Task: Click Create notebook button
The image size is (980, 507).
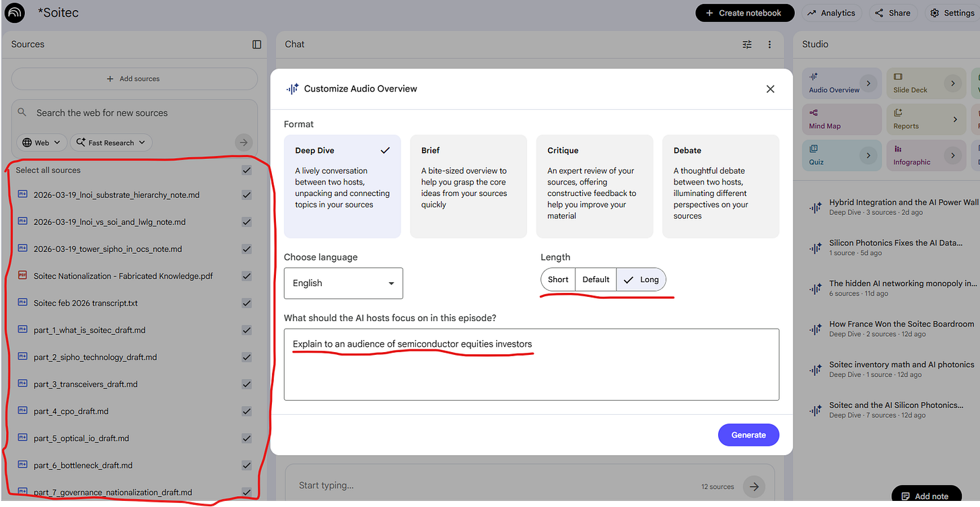Action: click(x=745, y=13)
